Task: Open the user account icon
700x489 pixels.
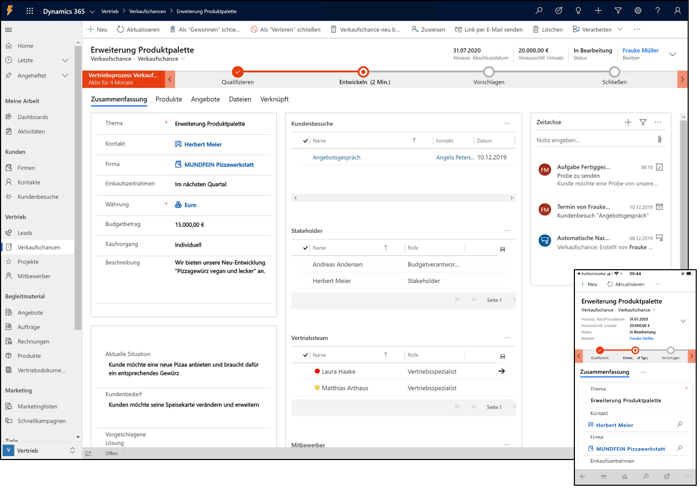Action: pyautogui.click(x=677, y=11)
